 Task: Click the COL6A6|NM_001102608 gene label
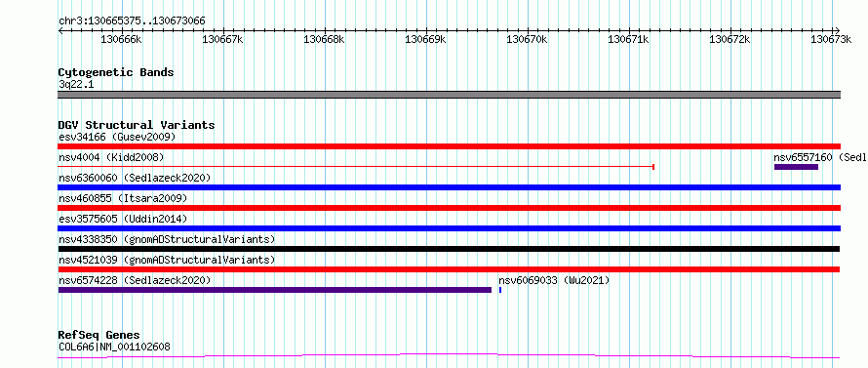[114, 347]
